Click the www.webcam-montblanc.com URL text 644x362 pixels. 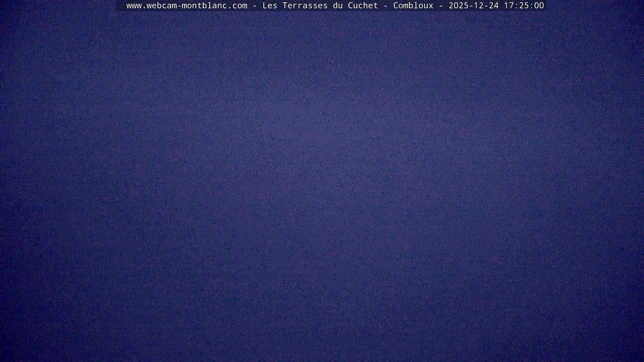(187, 6)
